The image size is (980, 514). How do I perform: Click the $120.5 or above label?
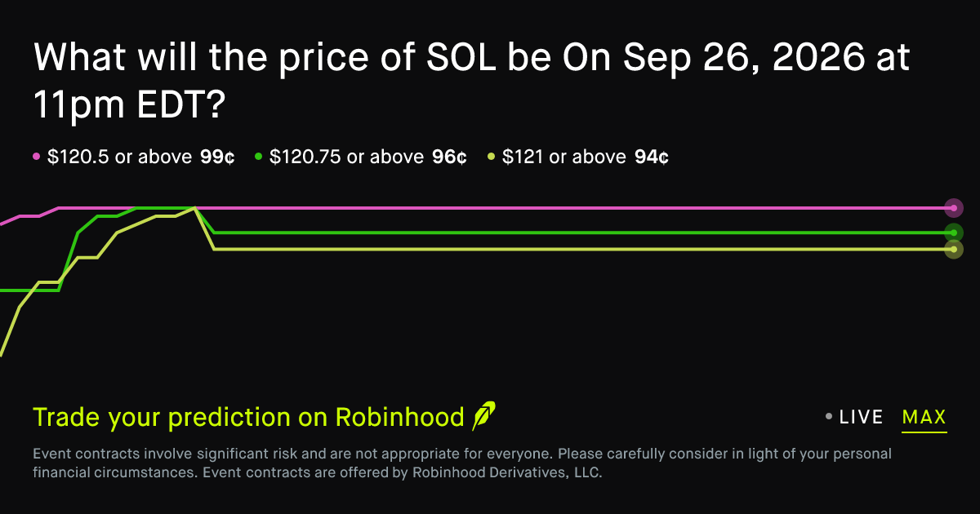[x=120, y=157]
